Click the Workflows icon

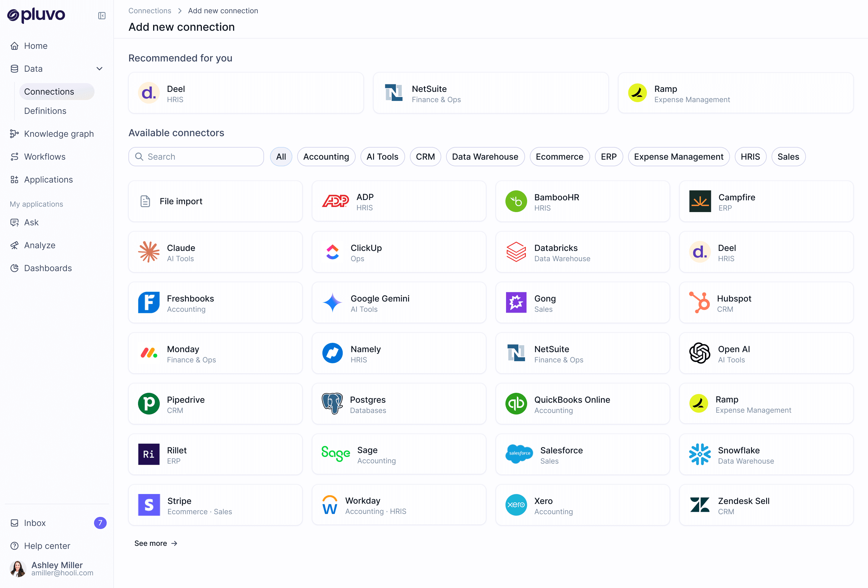pyautogui.click(x=14, y=157)
